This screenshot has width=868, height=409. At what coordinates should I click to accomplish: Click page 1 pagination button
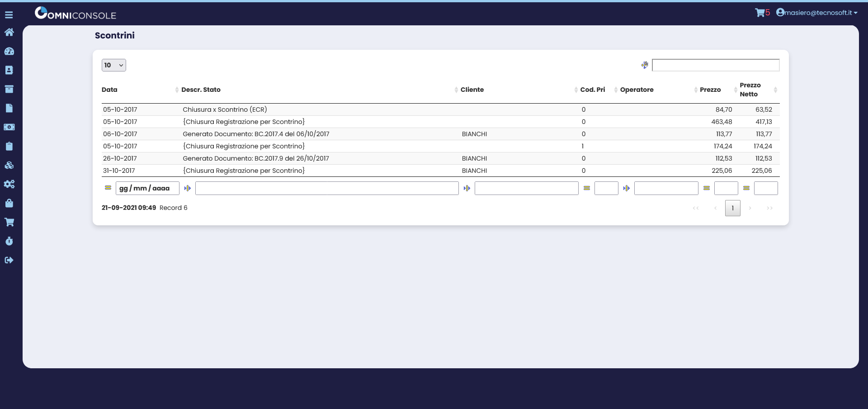[x=732, y=208]
